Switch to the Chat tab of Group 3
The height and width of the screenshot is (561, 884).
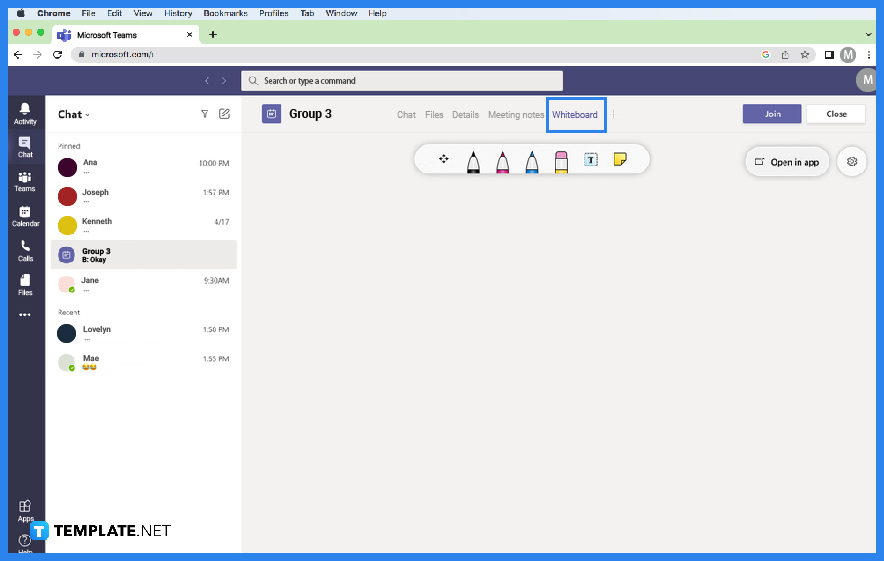406,114
